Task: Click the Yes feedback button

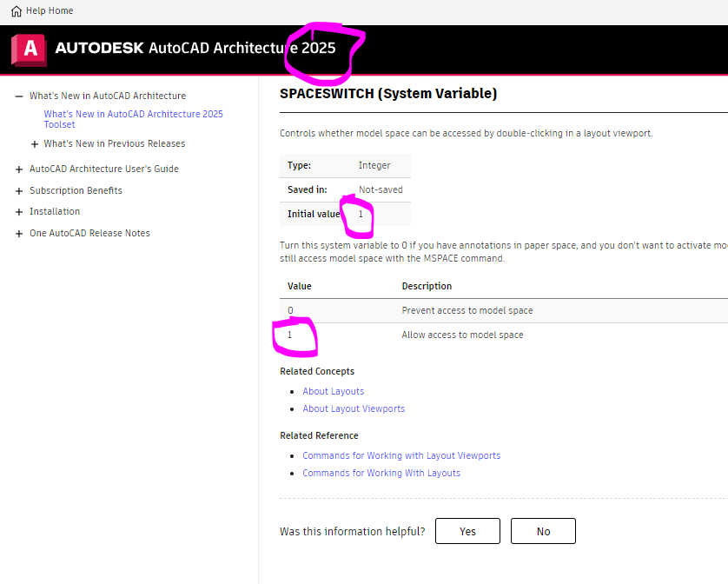Action: pyautogui.click(x=467, y=531)
